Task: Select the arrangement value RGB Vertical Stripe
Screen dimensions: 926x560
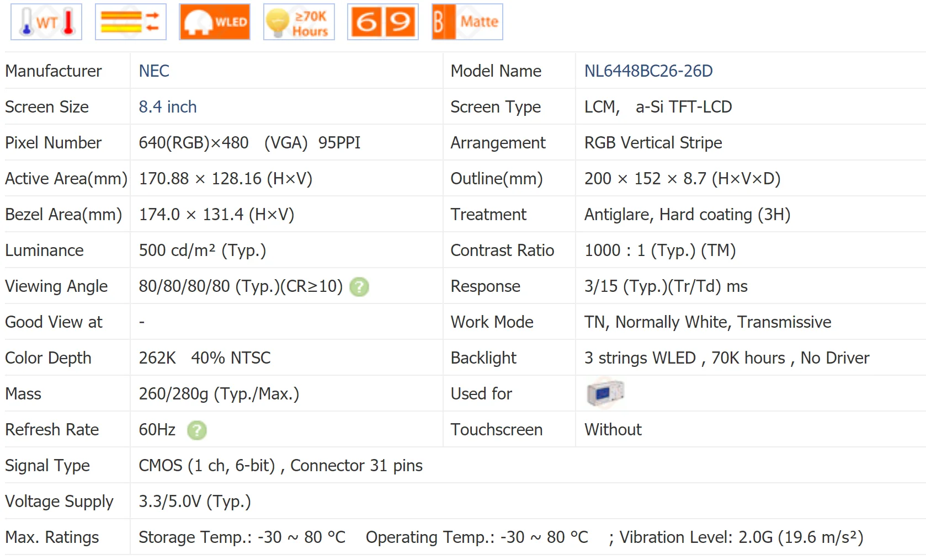Action: (653, 143)
